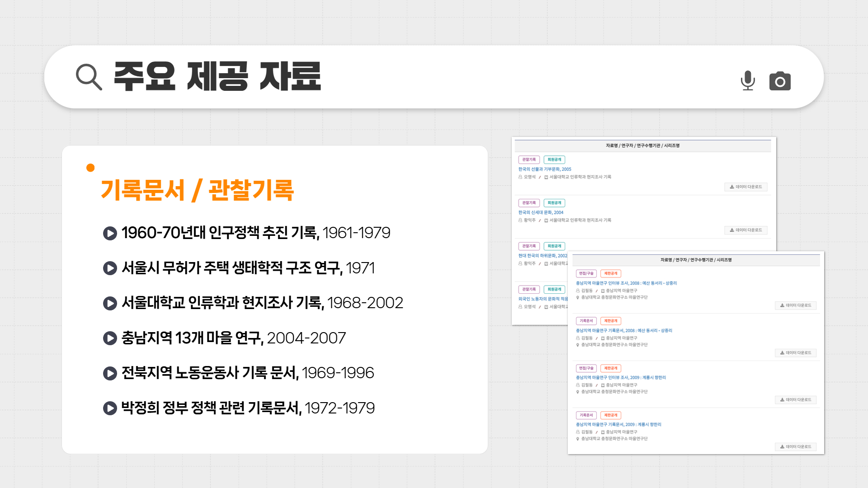868x488 pixels.
Task: Click the 기록문서 tag above 마을연구 기록문서, 2008
Action: point(586,321)
